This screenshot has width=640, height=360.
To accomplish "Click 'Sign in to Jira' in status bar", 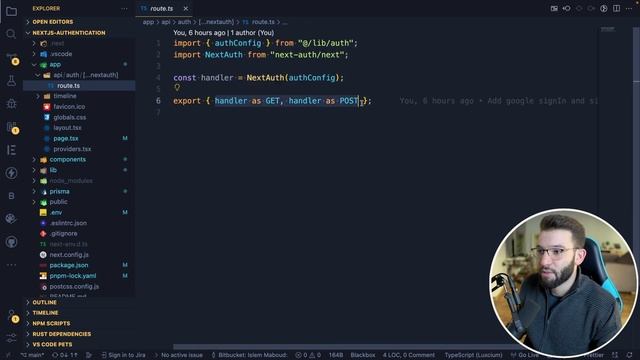I will pyautogui.click(x=123, y=355).
